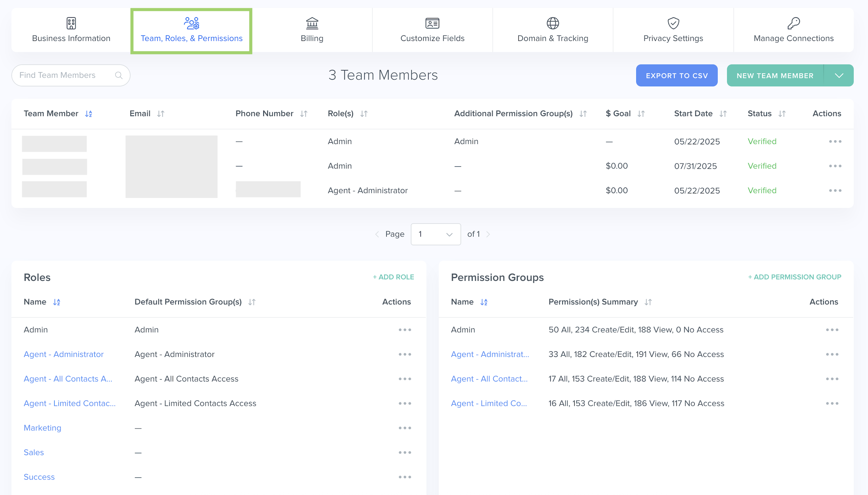868x495 pixels.
Task: Open the Privacy Settings tab
Action: click(673, 30)
